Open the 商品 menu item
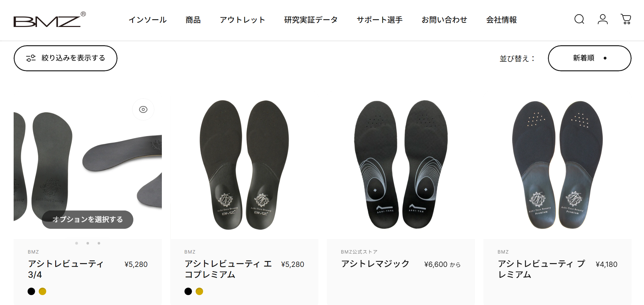The width and height of the screenshot is (644, 305). [x=193, y=20]
